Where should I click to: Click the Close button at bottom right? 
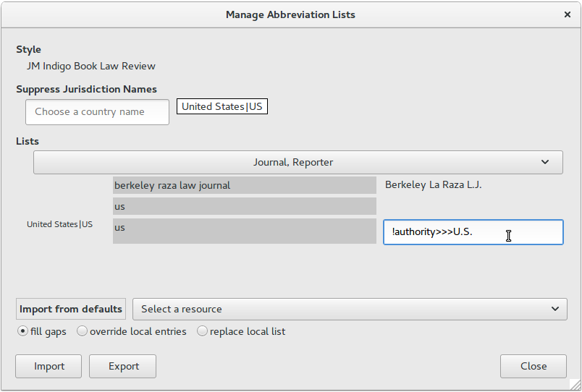[x=533, y=366]
